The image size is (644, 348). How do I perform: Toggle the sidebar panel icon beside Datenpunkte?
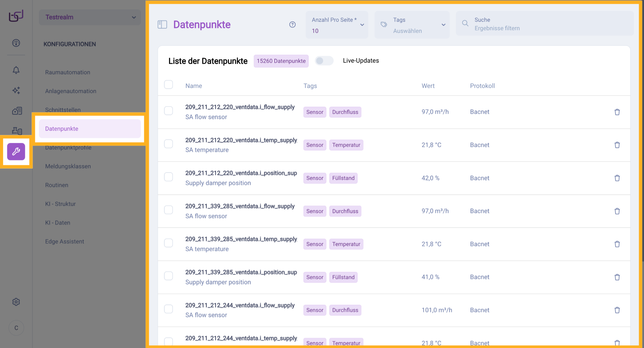click(x=162, y=24)
